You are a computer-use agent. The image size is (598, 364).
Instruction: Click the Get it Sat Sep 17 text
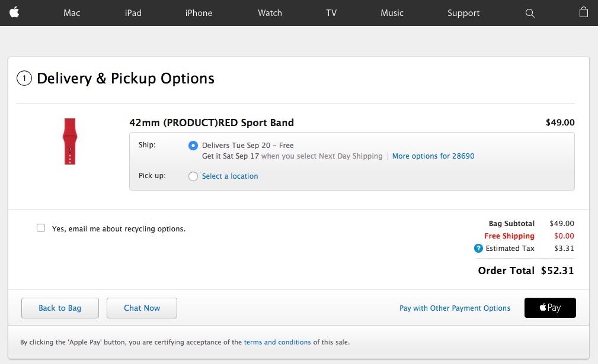[x=231, y=156]
